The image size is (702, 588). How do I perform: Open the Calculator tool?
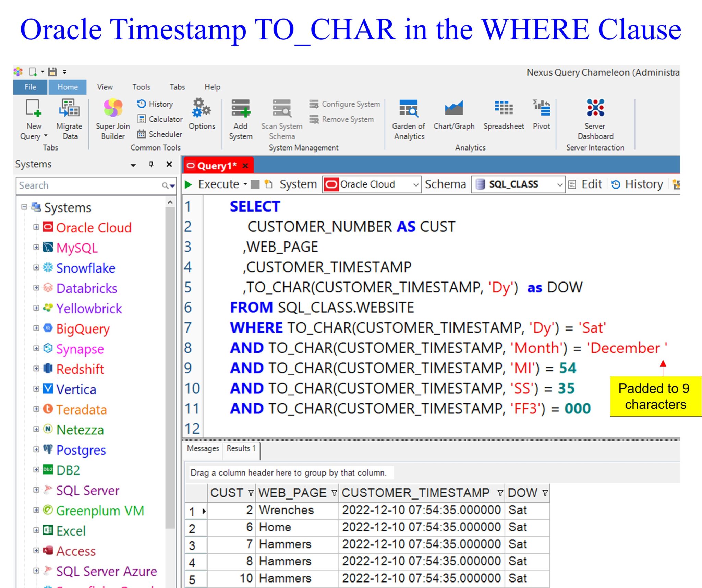click(160, 119)
